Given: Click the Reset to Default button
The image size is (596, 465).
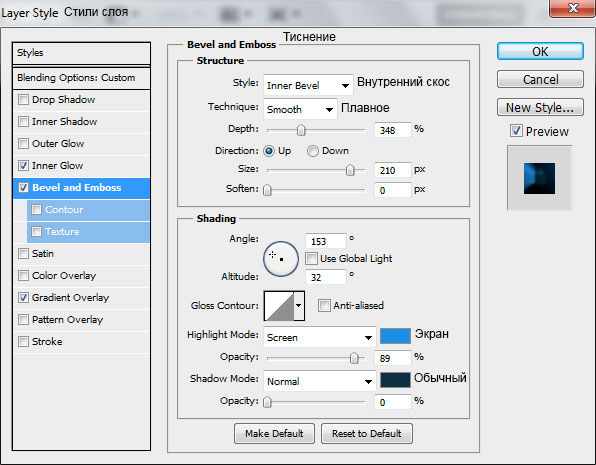Looking at the screenshot, I should point(367,433).
